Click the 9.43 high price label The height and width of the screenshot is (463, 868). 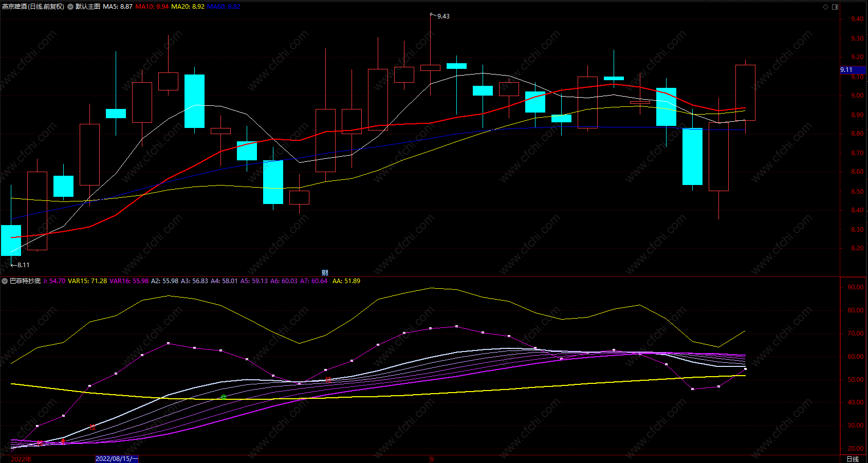pos(443,16)
